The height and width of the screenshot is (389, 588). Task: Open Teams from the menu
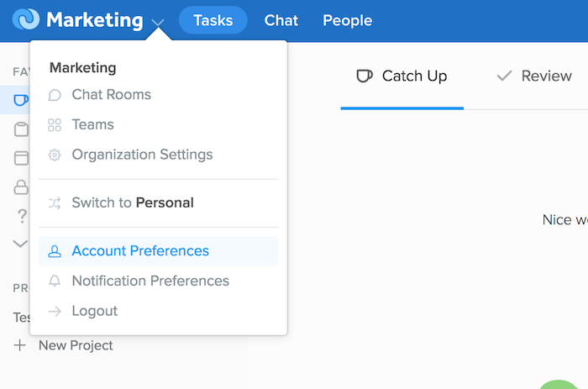(x=159, y=124)
